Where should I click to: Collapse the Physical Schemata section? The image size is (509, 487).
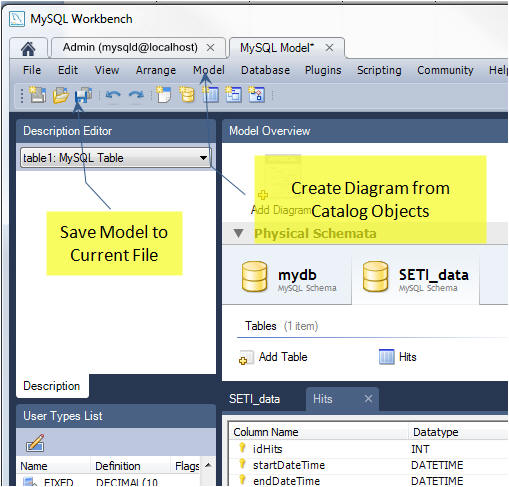238,233
